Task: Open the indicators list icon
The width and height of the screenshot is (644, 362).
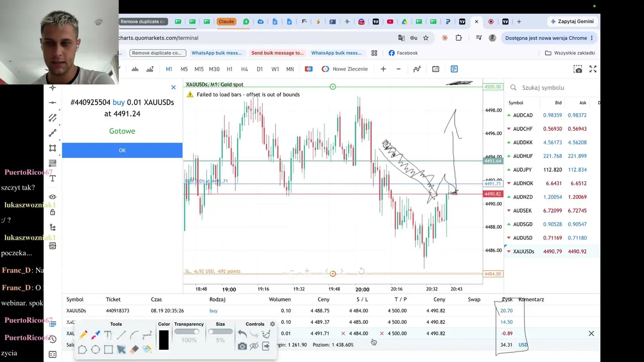Action: (x=417, y=69)
